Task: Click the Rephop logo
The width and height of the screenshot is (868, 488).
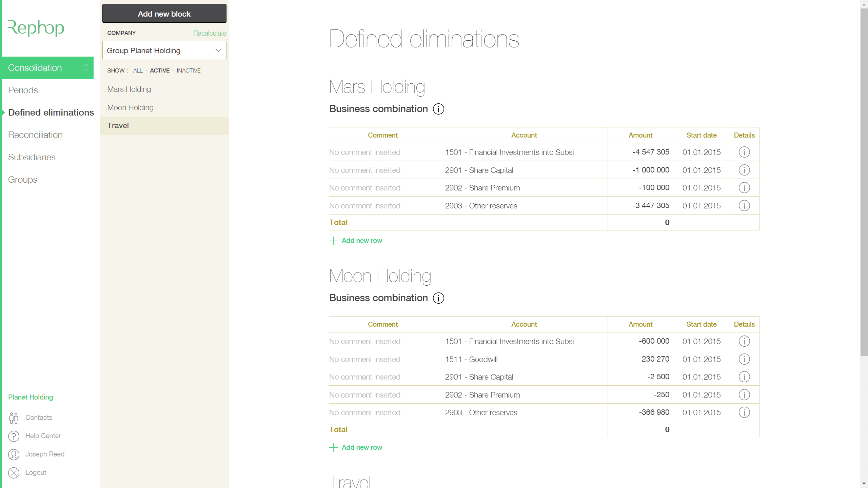Action: pos(36,28)
